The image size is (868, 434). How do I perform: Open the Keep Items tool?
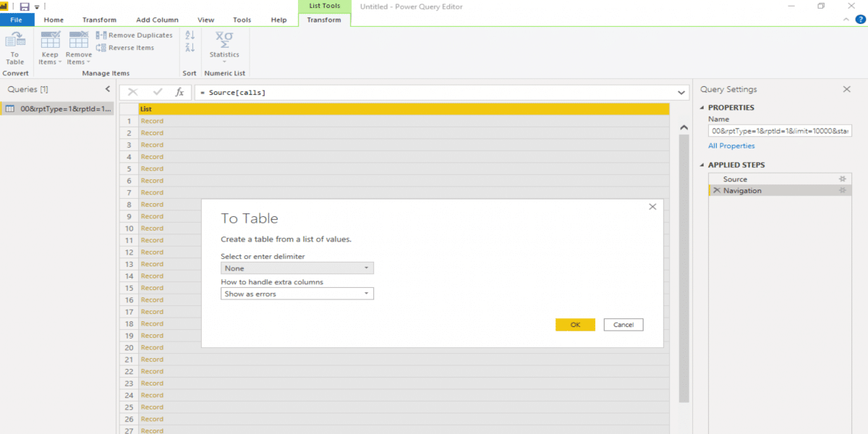pyautogui.click(x=50, y=48)
